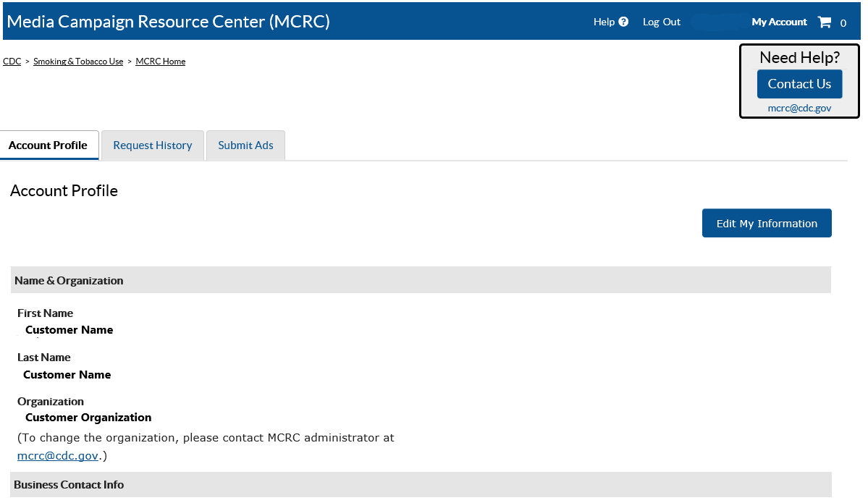Click the cart item count number
This screenshot has width=868, height=503.
(843, 23)
